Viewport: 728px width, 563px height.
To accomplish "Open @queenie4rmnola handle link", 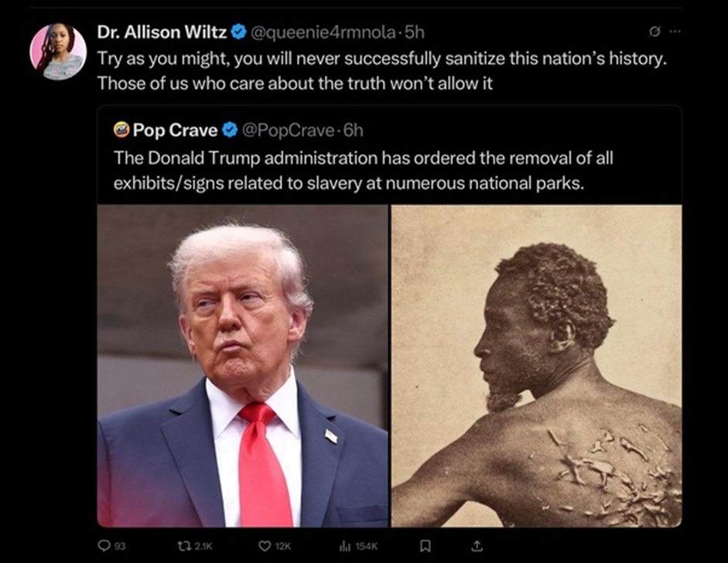I will 323,32.
